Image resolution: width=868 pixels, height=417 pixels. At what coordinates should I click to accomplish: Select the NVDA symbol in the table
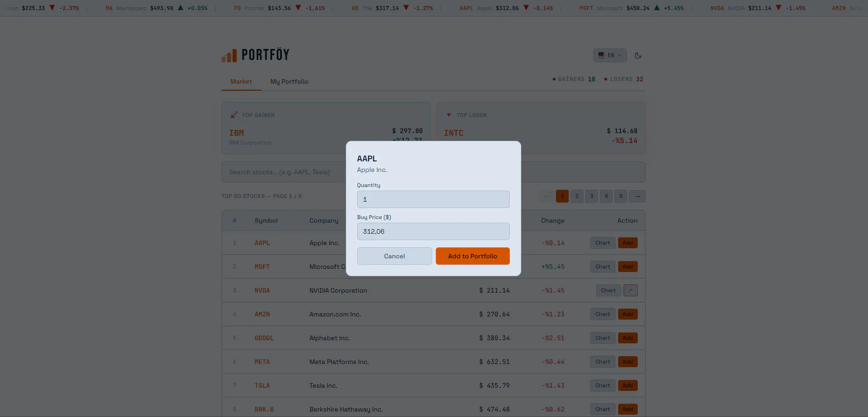coord(262,290)
